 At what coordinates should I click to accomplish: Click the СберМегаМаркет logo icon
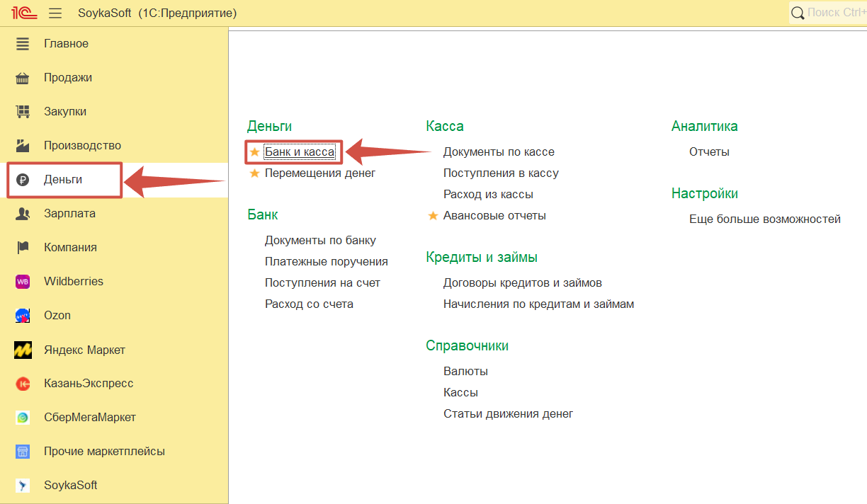tap(23, 418)
